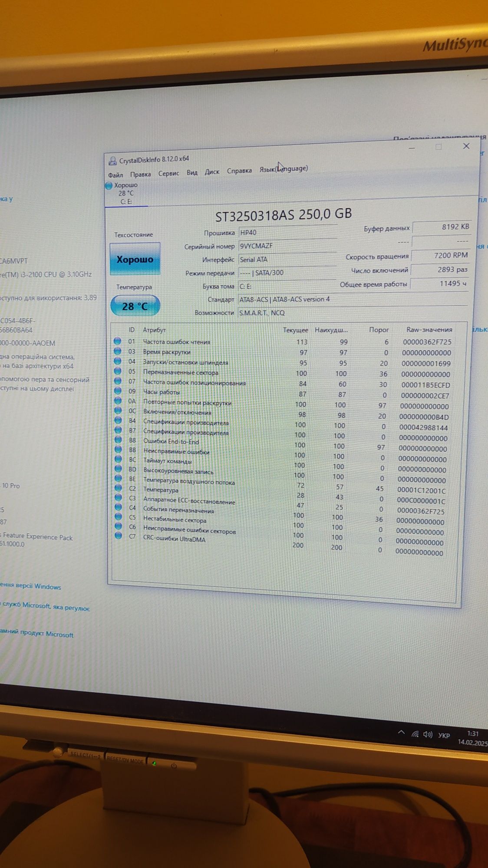Open the network icon in system tray

click(x=415, y=734)
